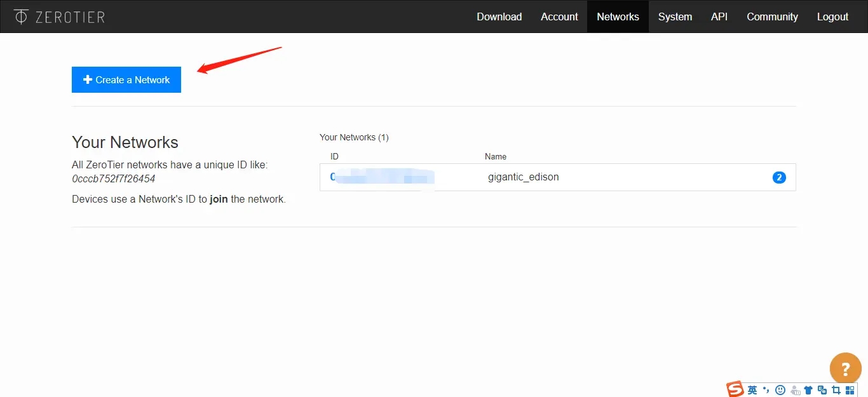Image resolution: width=868 pixels, height=397 pixels.
Task: Select the screenshot crop icon in IME bar
Action: pos(836,390)
